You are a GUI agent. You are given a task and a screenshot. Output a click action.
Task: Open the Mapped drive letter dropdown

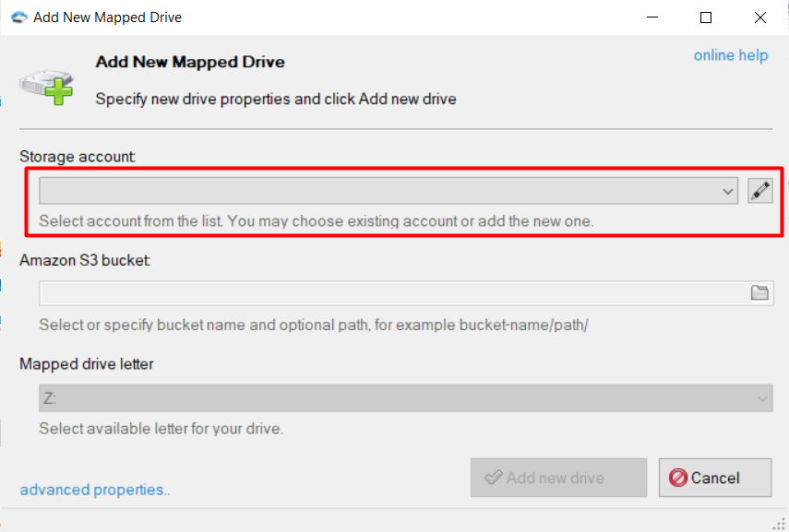click(x=406, y=398)
